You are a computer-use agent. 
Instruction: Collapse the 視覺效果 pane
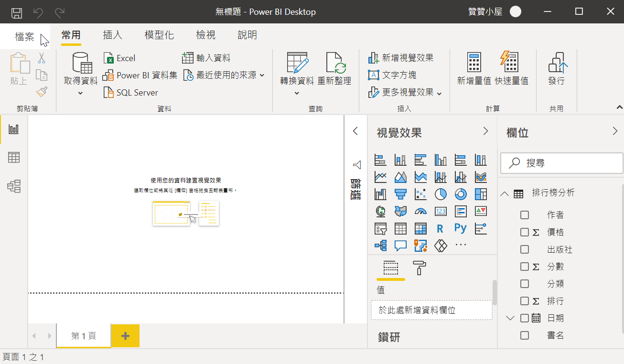click(485, 131)
